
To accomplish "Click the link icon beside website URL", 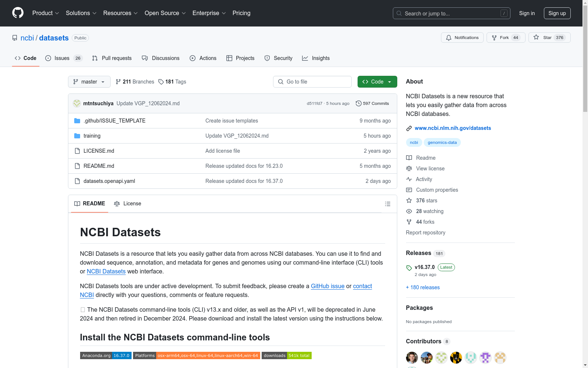I will [409, 128].
